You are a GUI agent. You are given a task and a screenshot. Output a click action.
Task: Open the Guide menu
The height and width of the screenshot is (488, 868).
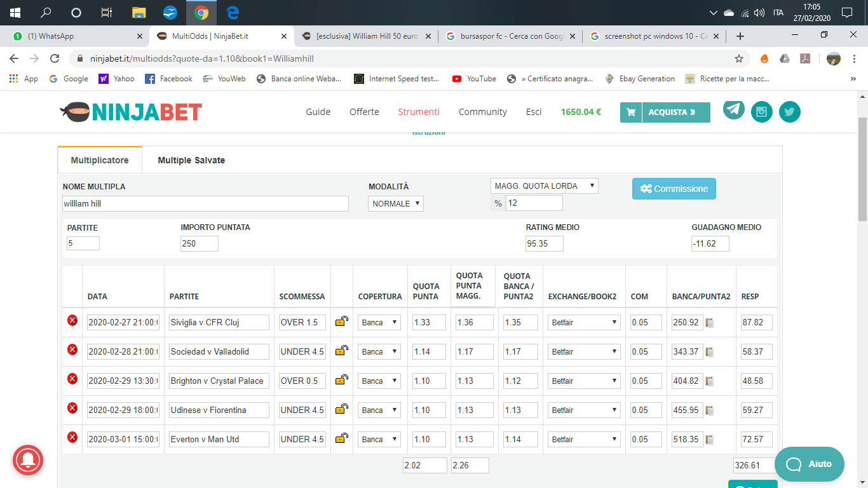318,112
